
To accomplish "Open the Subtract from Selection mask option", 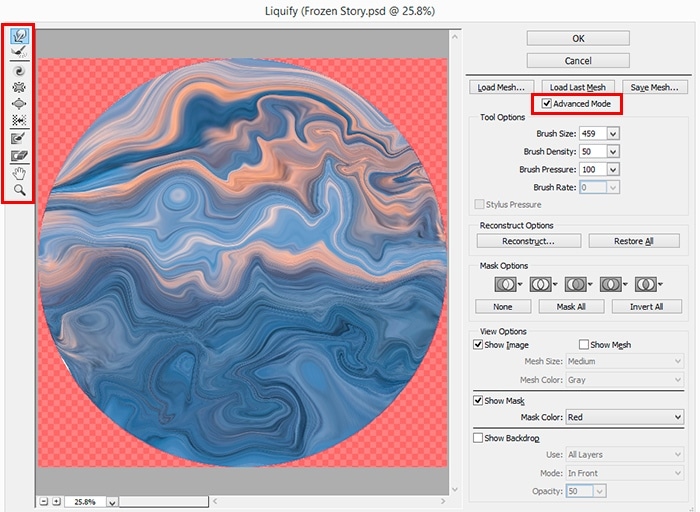I will [578, 284].
